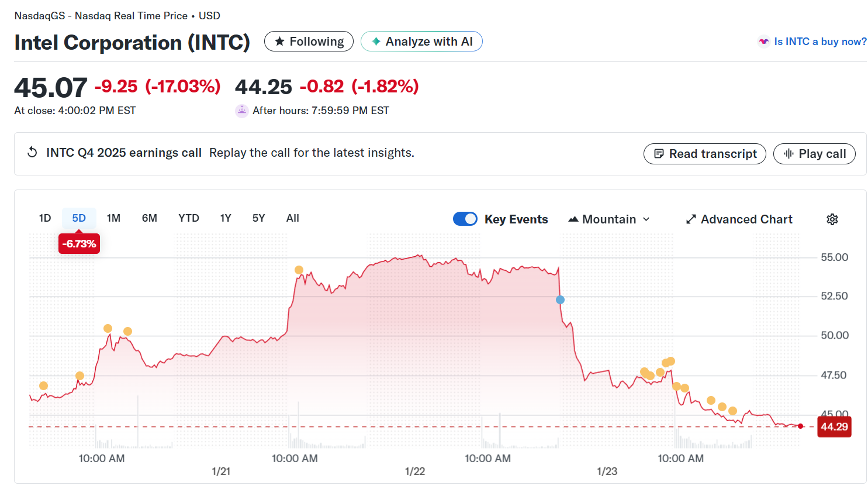Click the At close: 4:00:02 PM EST text
Viewport: 868px width, 489px height.
tap(75, 111)
